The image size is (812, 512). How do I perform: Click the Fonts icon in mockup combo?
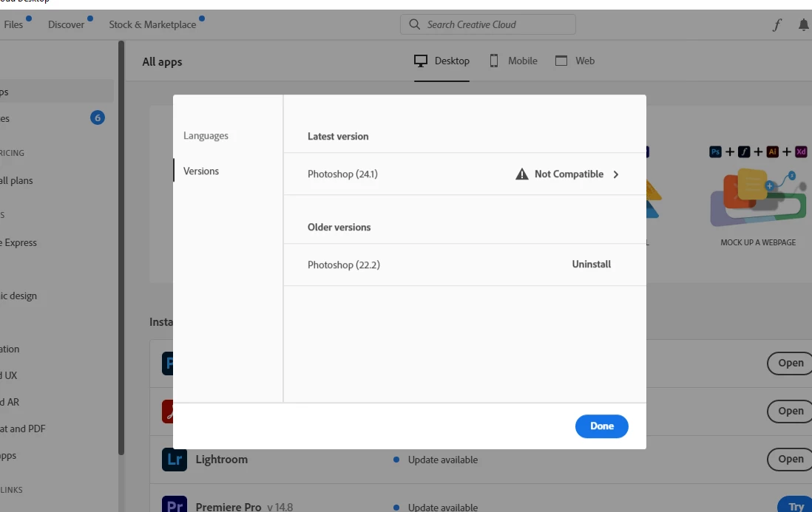point(744,151)
